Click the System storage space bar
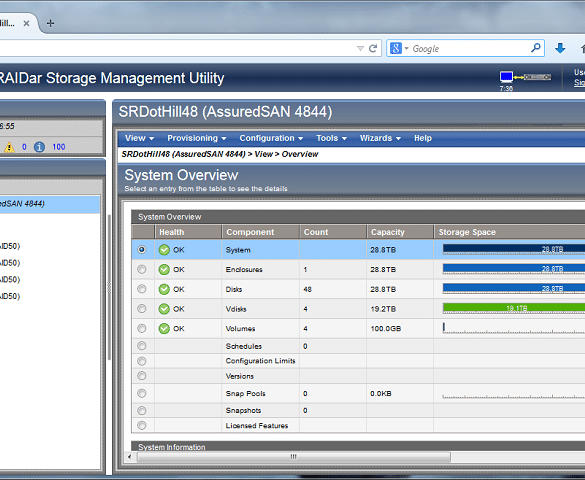585x480 pixels. tap(514, 249)
